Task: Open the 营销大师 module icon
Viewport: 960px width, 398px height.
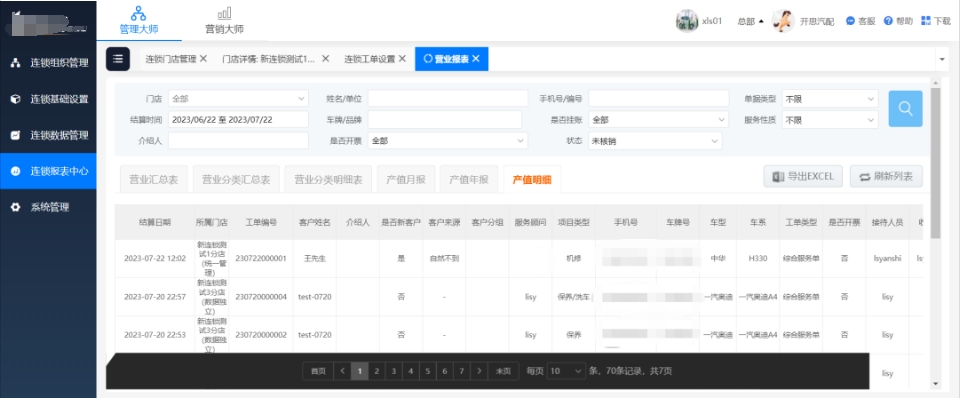Action: [224, 13]
